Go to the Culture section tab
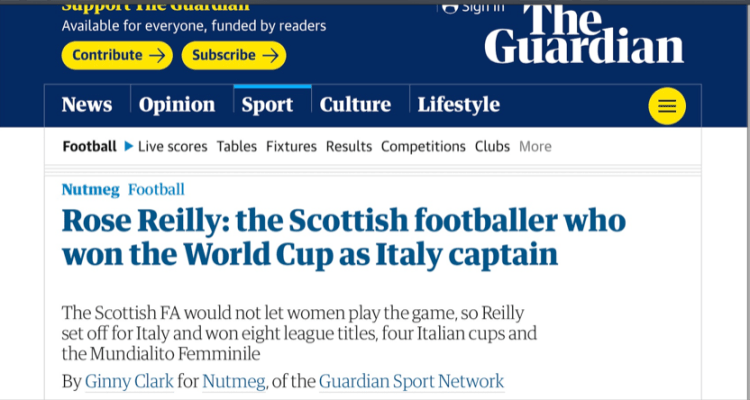 point(355,105)
